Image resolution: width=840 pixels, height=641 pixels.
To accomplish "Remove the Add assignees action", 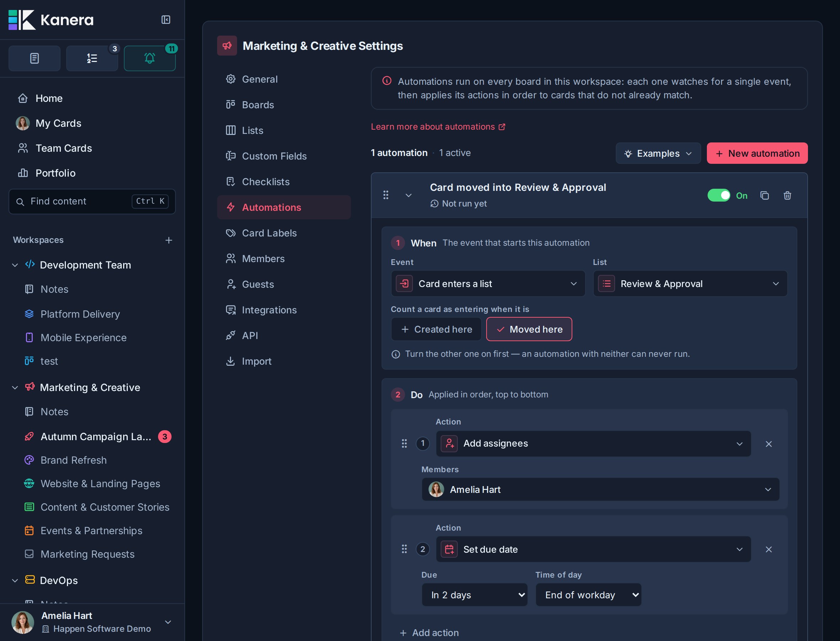I will point(769,444).
